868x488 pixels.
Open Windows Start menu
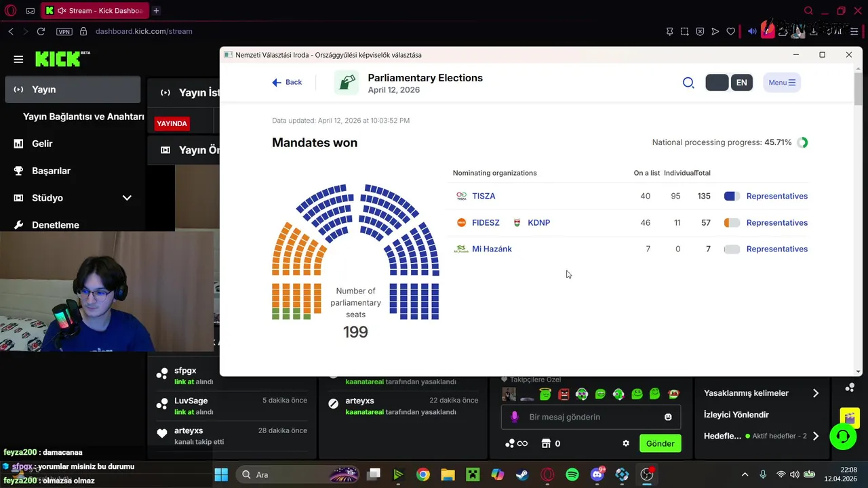[x=221, y=474]
